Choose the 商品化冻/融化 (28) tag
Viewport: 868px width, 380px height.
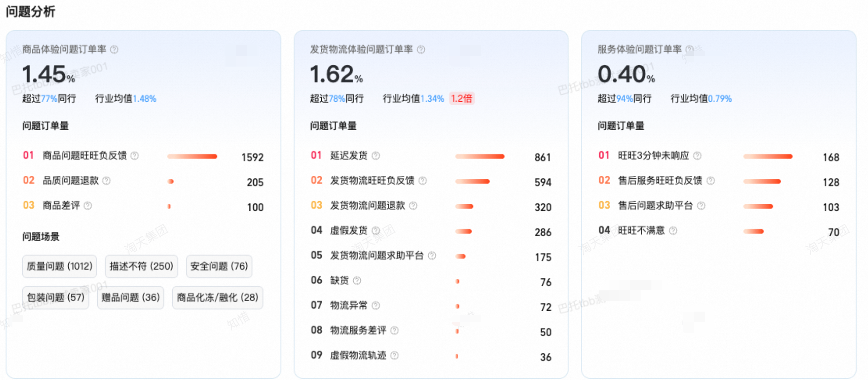pyautogui.click(x=218, y=297)
